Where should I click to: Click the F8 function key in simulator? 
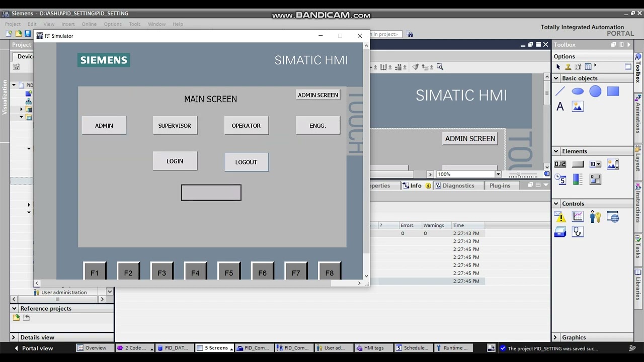pyautogui.click(x=330, y=271)
